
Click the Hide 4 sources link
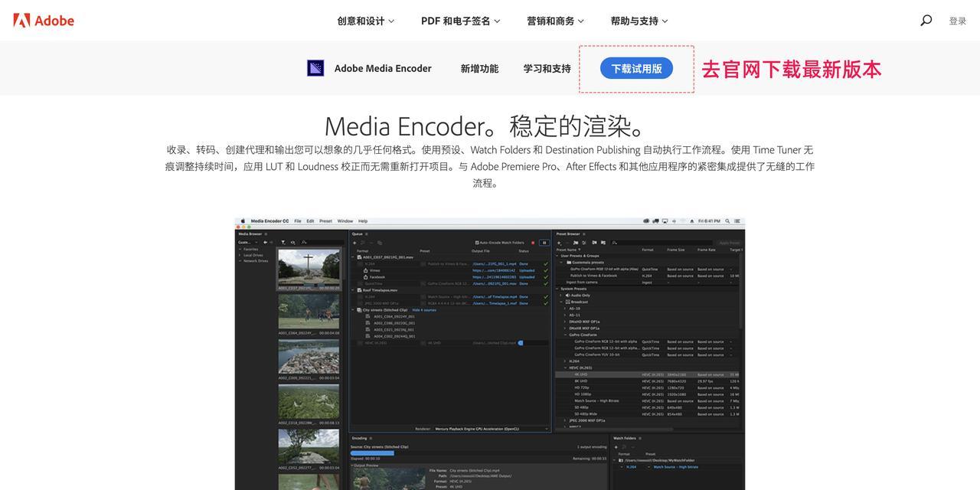[x=424, y=310]
